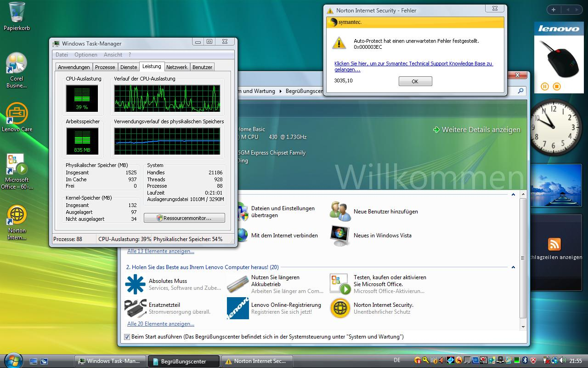
Task: Click the Show Desktop quick launch icon
Action: 34,361
